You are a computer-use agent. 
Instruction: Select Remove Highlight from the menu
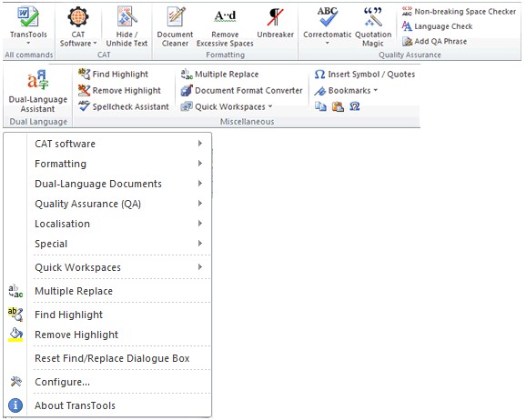[107, 335]
